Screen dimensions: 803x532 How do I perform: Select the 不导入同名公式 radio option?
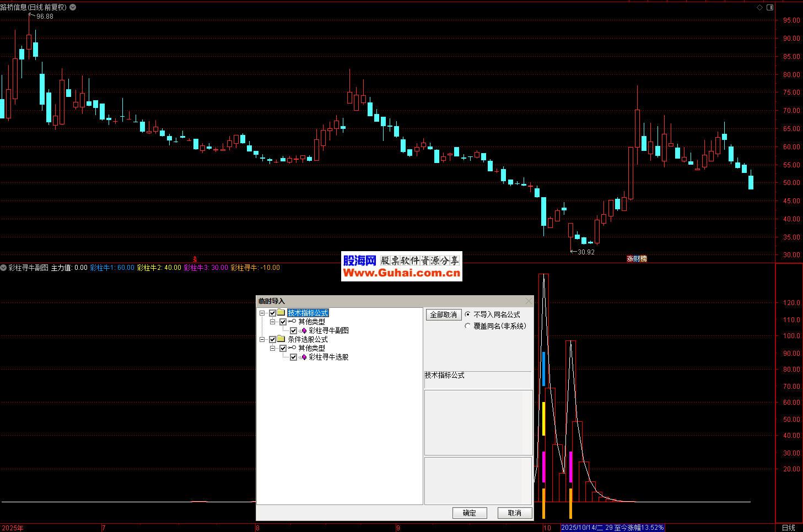pos(468,314)
